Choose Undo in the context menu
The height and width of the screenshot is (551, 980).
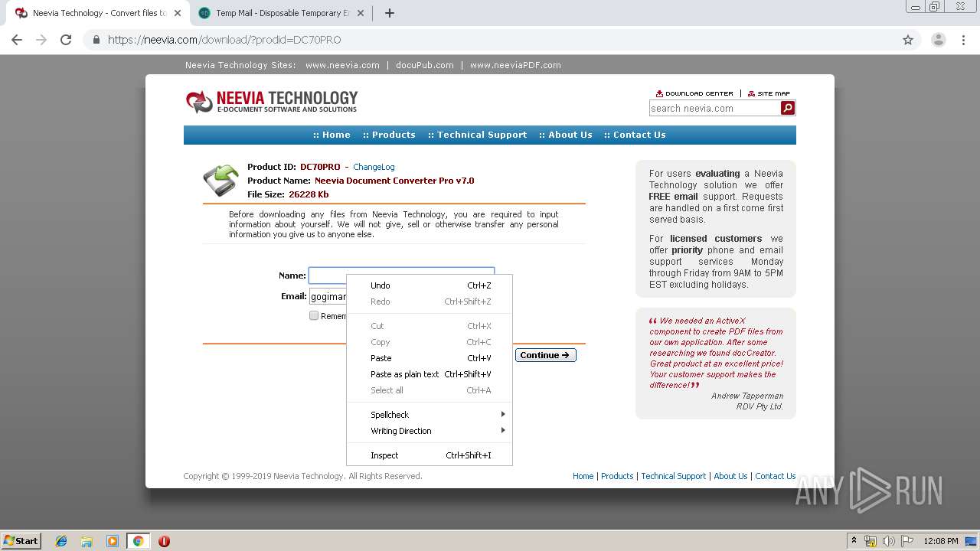coord(430,285)
